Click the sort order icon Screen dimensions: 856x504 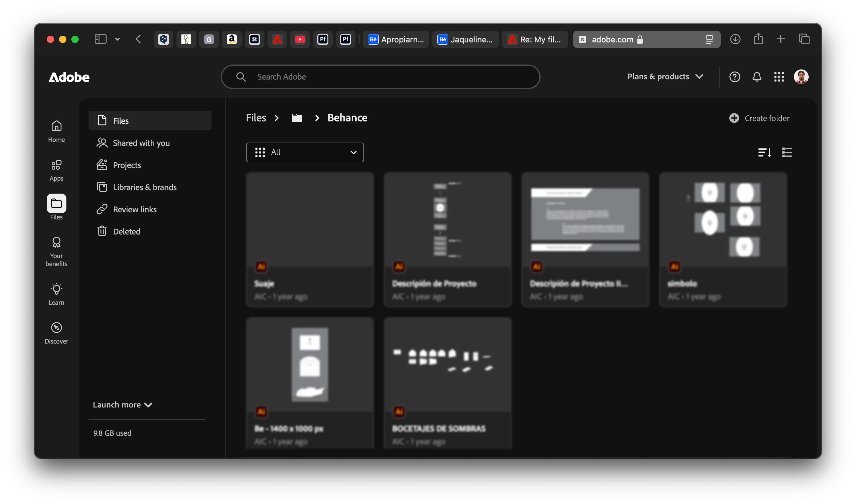coord(764,152)
